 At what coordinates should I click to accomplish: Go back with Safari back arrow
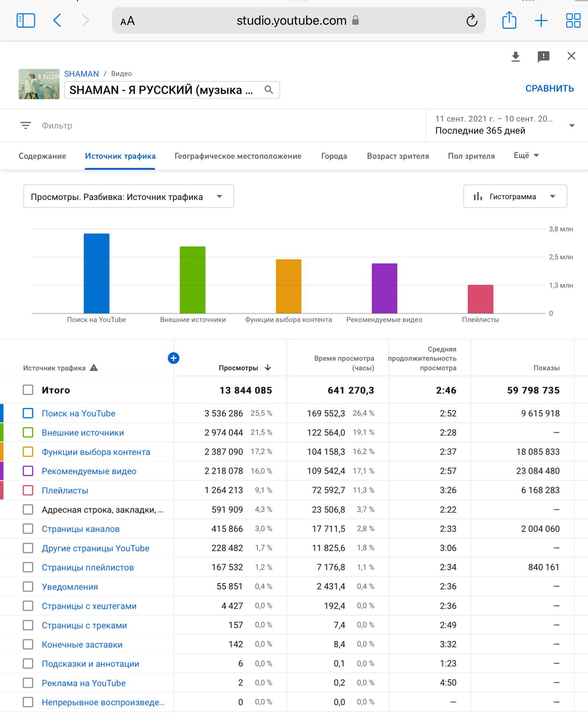click(57, 21)
